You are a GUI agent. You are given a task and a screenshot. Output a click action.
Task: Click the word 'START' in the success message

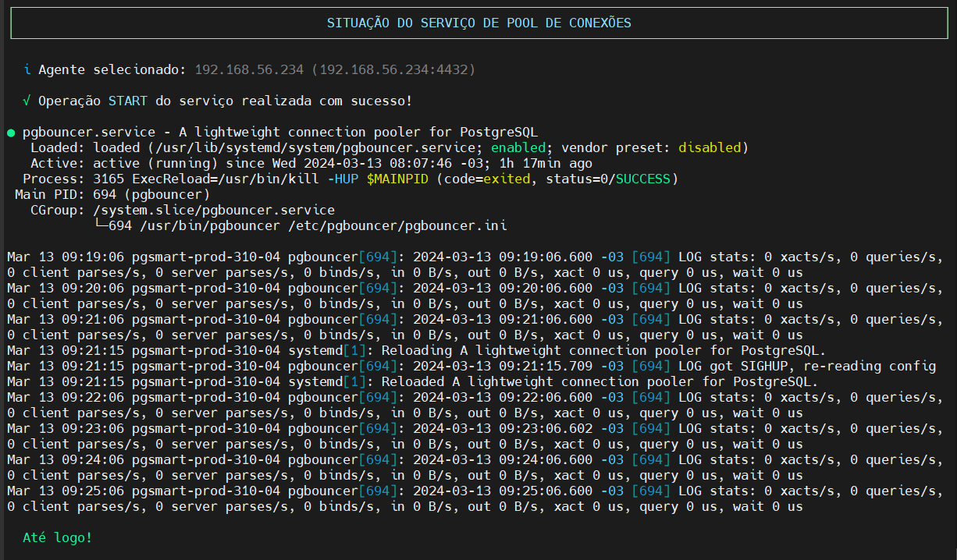pyautogui.click(x=128, y=101)
